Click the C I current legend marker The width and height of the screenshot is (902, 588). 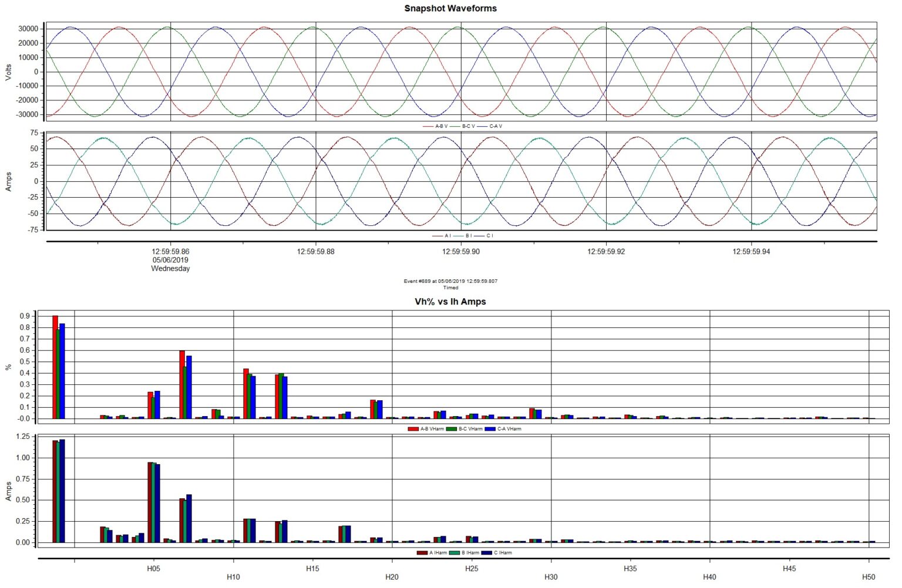pyautogui.click(x=479, y=235)
